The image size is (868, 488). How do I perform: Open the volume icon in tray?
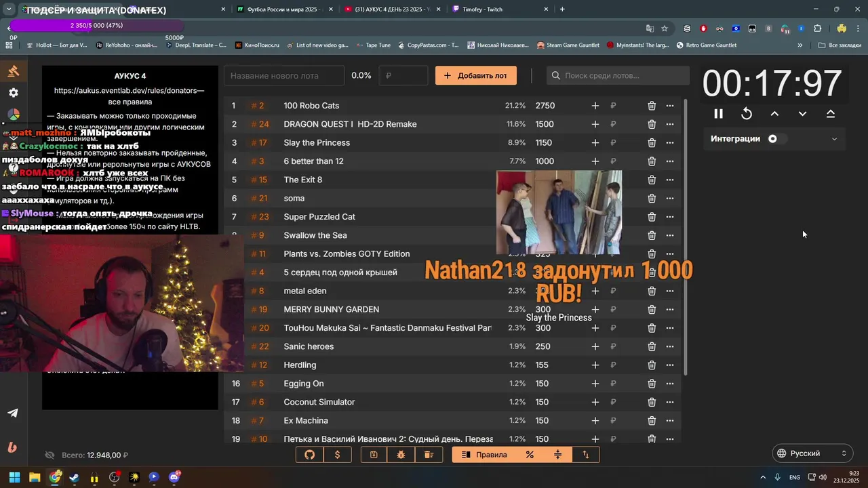click(823, 477)
